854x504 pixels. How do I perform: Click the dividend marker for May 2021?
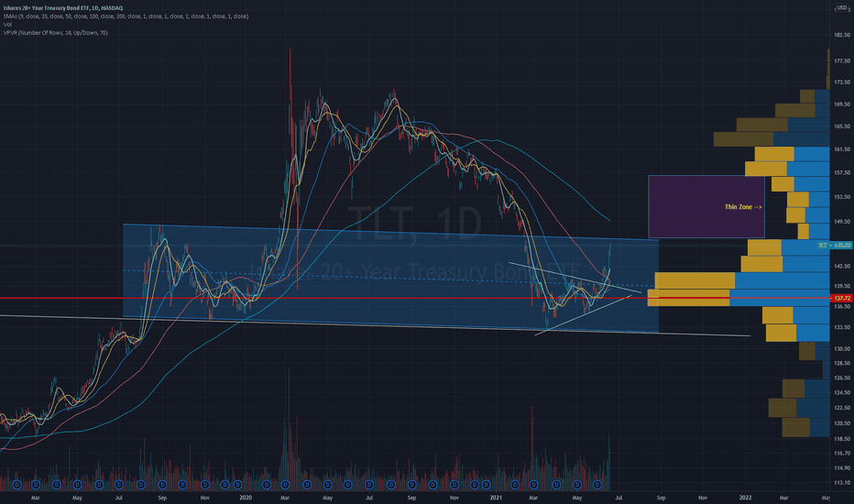pos(577,485)
